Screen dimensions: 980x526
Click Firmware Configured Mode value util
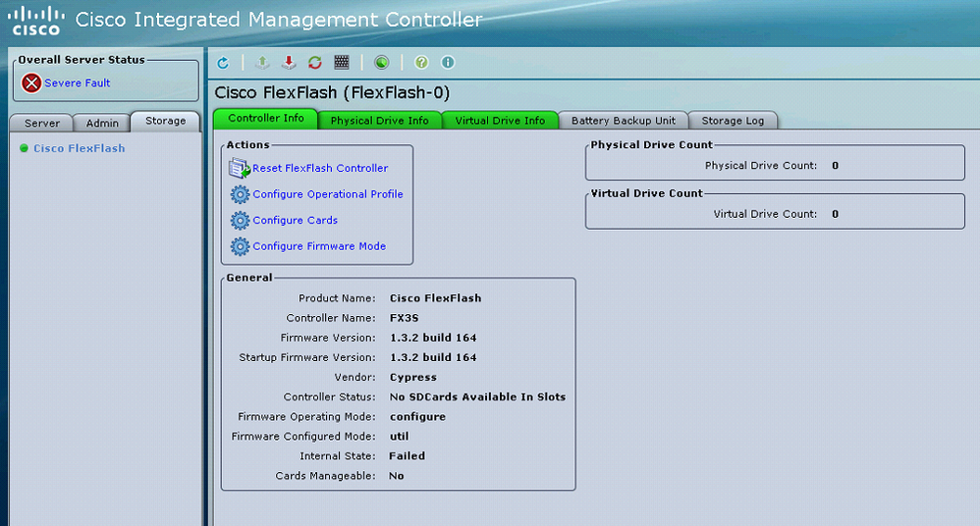[x=400, y=437]
